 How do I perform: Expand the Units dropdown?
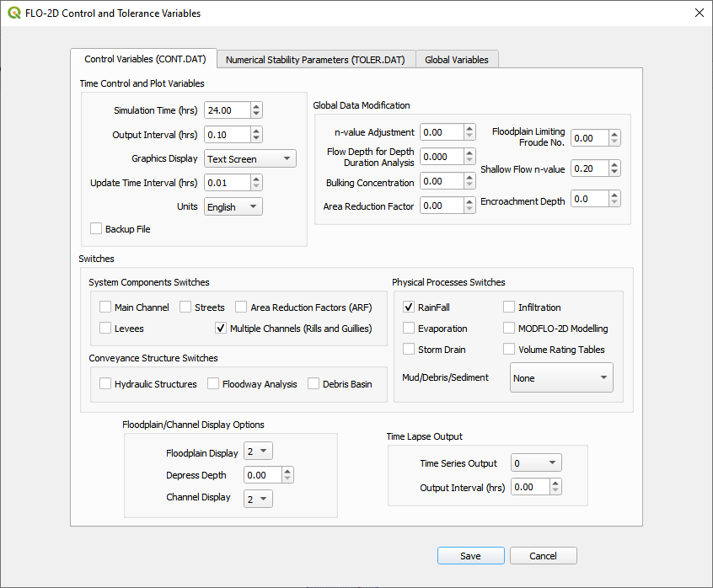(x=233, y=206)
